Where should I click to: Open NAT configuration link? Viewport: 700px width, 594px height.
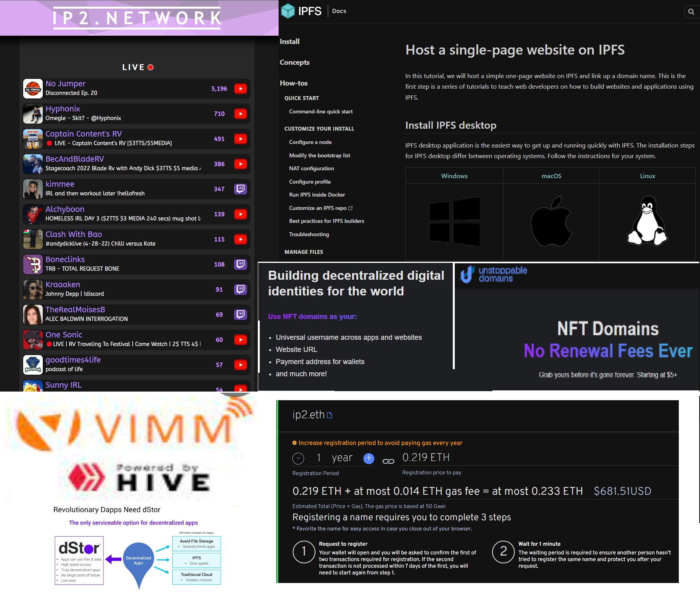point(312,168)
